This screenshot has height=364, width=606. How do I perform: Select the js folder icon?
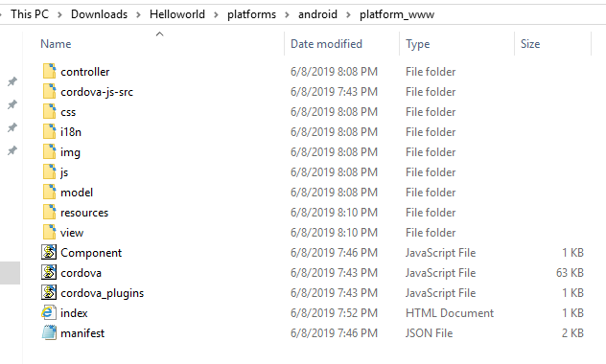click(49, 171)
